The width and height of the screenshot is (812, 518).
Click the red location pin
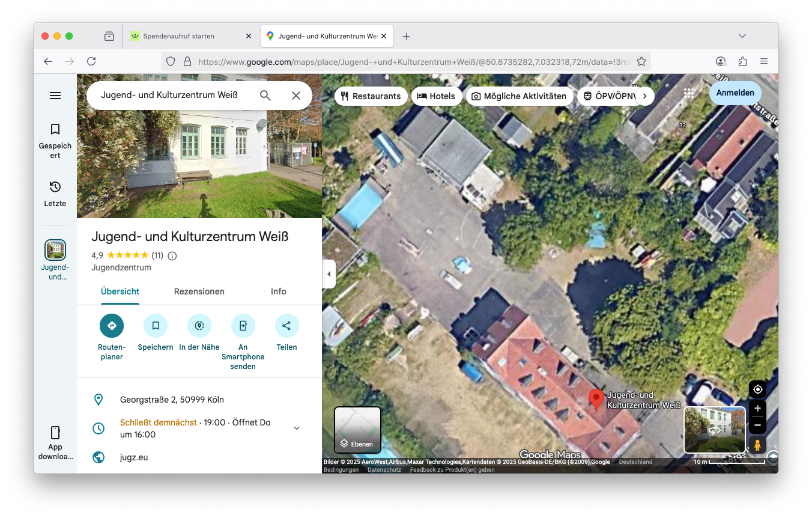coord(596,400)
